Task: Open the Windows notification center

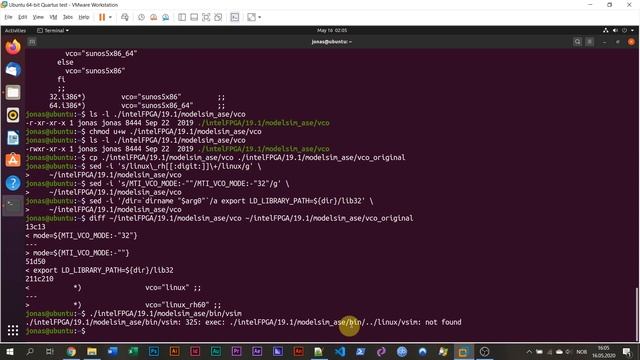Action: [627, 351]
